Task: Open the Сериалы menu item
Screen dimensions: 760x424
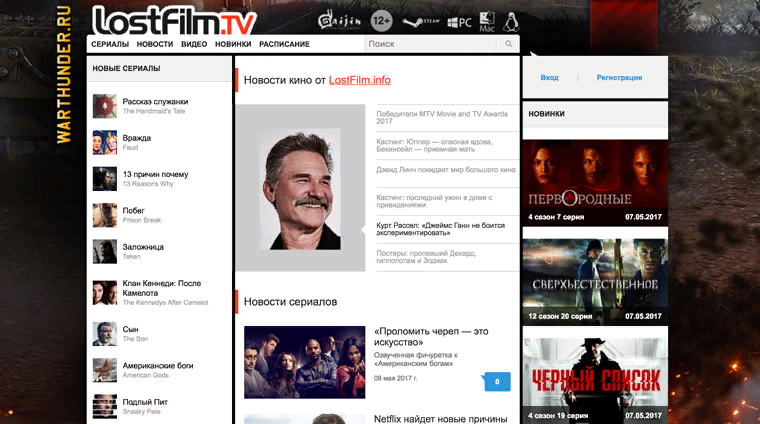Action: coord(110,44)
